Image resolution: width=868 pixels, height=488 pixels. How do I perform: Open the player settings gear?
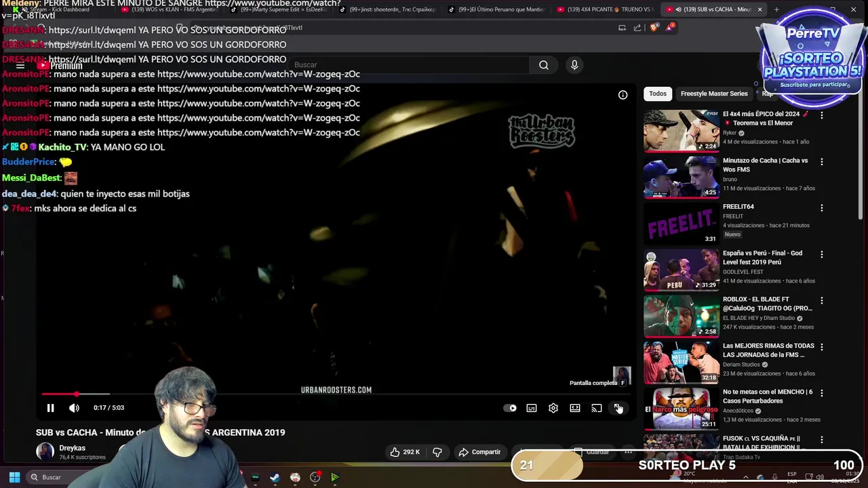click(x=553, y=408)
